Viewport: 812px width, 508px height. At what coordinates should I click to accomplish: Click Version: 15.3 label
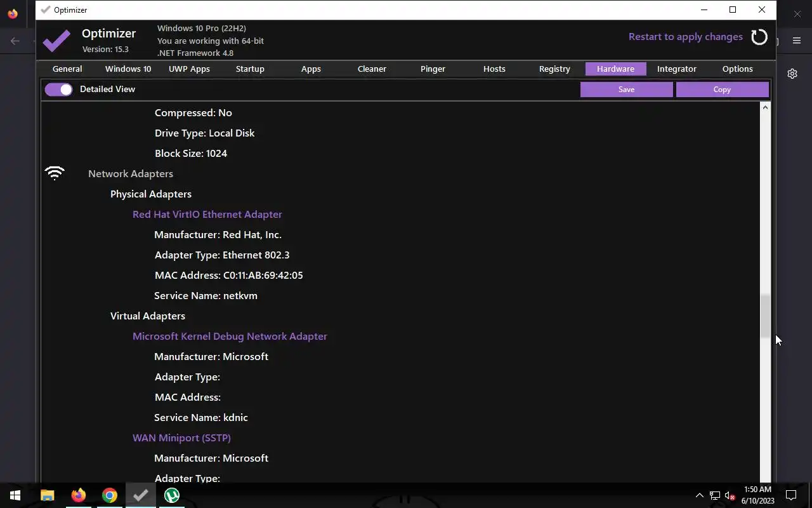coord(105,49)
